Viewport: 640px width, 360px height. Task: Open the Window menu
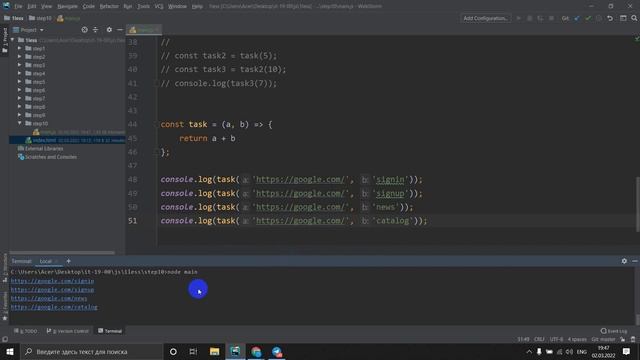pyautogui.click(x=177, y=7)
